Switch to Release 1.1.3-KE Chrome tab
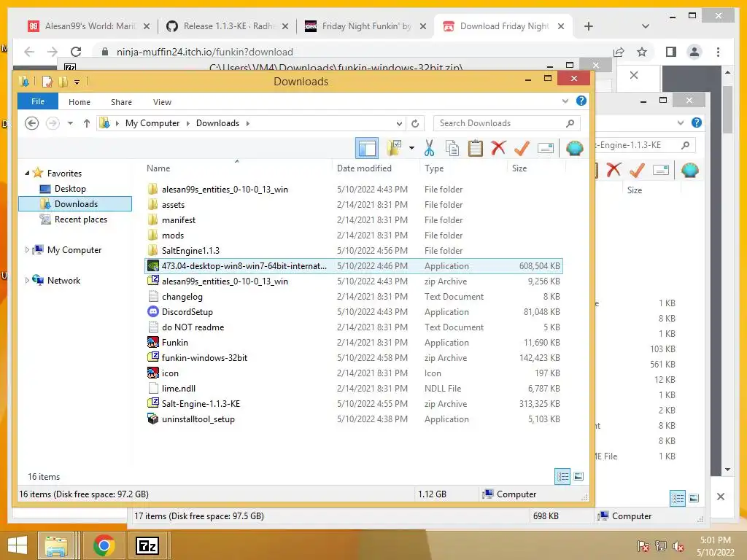This screenshot has height=560, width=747. [x=227, y=26]
